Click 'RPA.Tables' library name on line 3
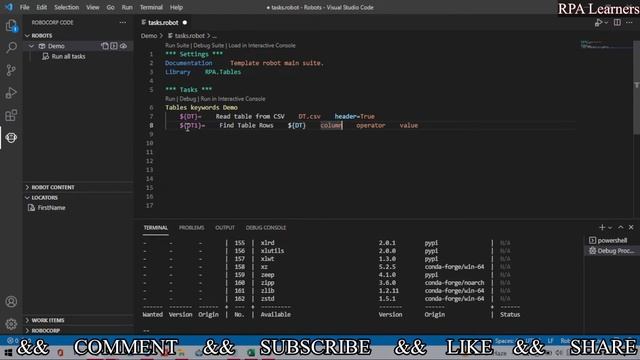Image resolution: width=640 pixels, height=360 pixels. tap(223, 72)
